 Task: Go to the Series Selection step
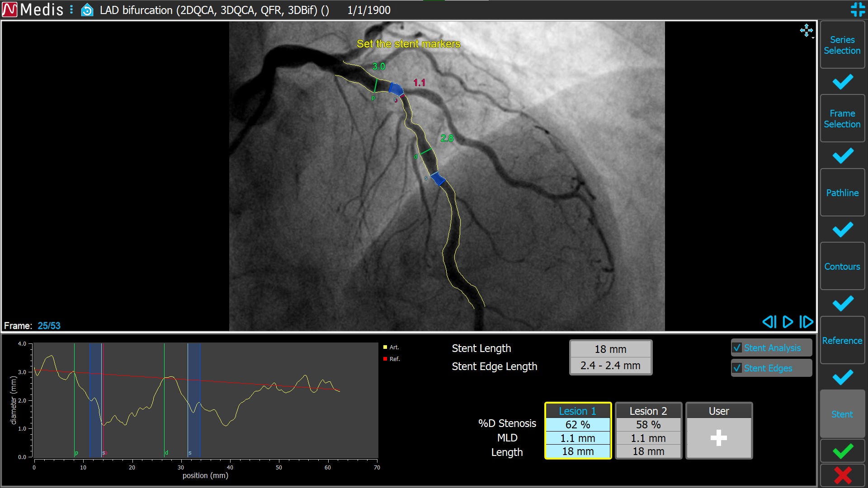[842, 45]
